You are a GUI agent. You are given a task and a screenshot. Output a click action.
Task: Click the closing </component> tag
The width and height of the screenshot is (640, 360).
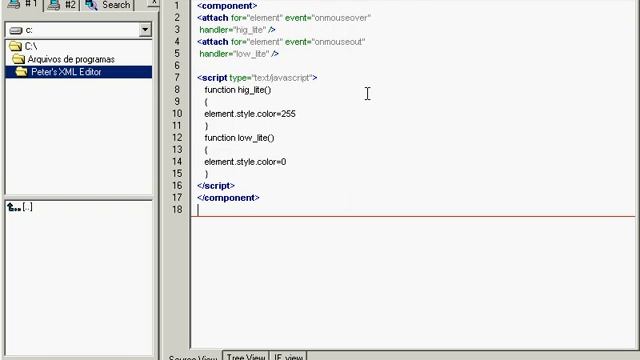pyautogui.click(x=228, y=198)
